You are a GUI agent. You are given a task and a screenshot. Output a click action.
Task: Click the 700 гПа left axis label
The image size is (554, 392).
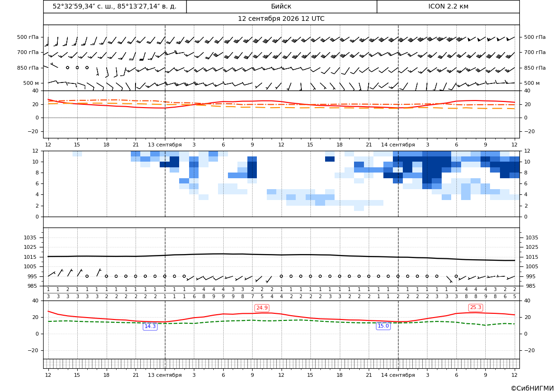pos(28,52)
